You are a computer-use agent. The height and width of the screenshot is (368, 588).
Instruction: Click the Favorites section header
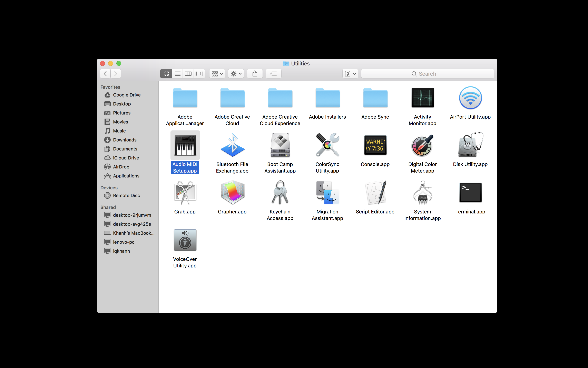point(110,87)
